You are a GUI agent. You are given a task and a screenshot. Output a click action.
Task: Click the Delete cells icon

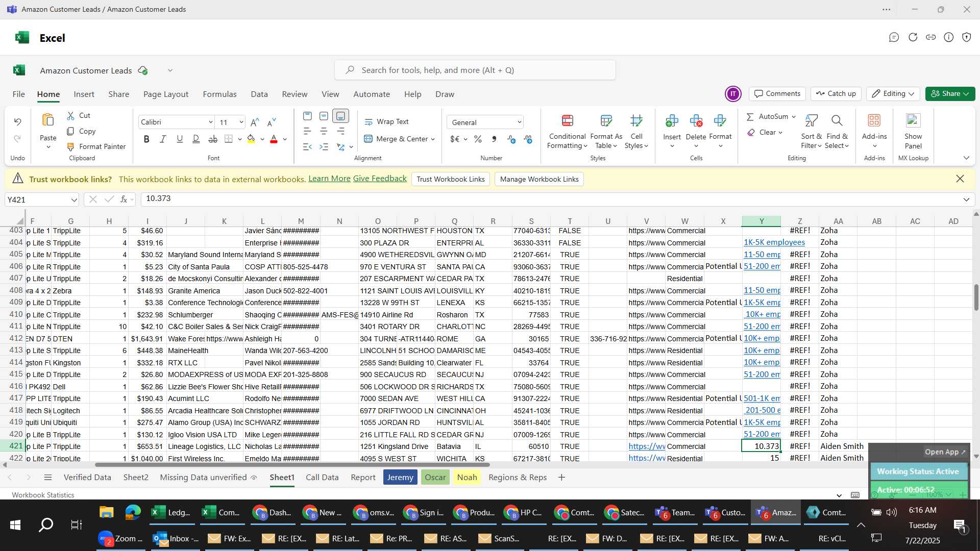pyautogui.click(x=696, y=121)
